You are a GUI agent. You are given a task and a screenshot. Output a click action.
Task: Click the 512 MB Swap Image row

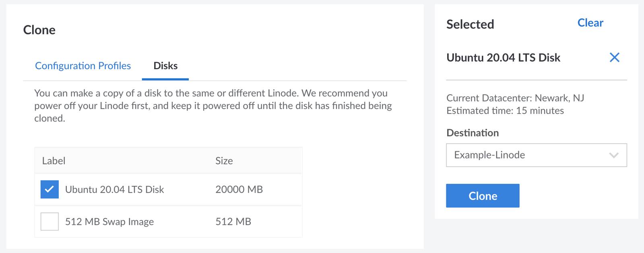(109, 221)
